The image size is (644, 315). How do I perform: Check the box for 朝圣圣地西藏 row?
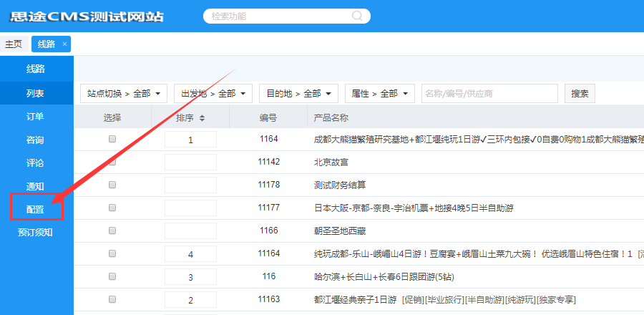112,231
